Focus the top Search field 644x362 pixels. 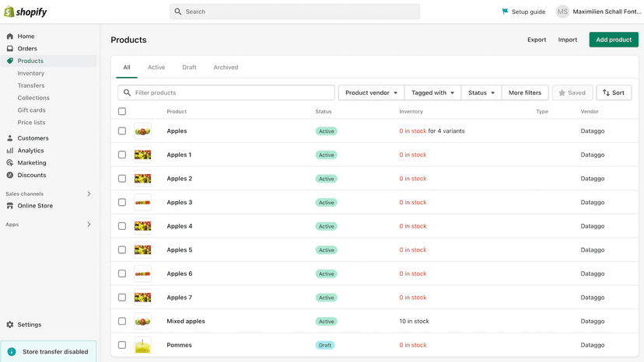[x=295, y=12]
